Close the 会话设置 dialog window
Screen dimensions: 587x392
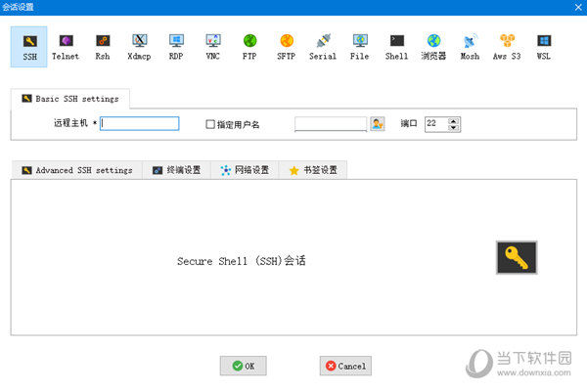578,7
